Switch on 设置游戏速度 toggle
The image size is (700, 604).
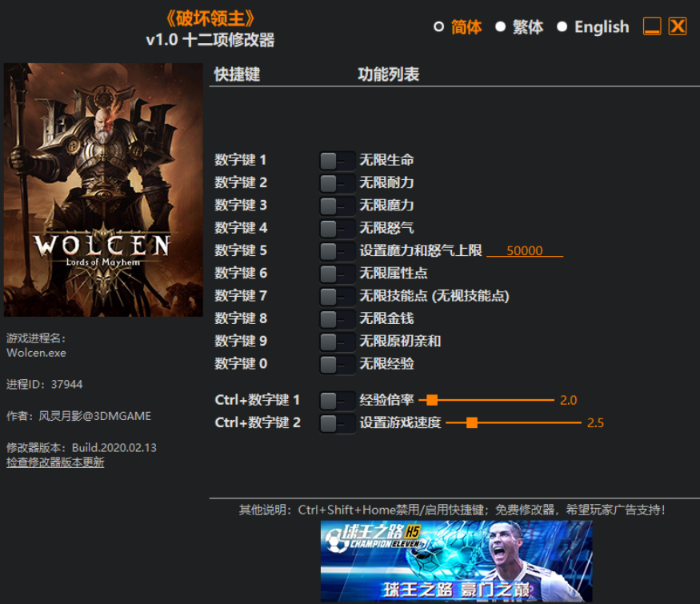tap(337, 423)
